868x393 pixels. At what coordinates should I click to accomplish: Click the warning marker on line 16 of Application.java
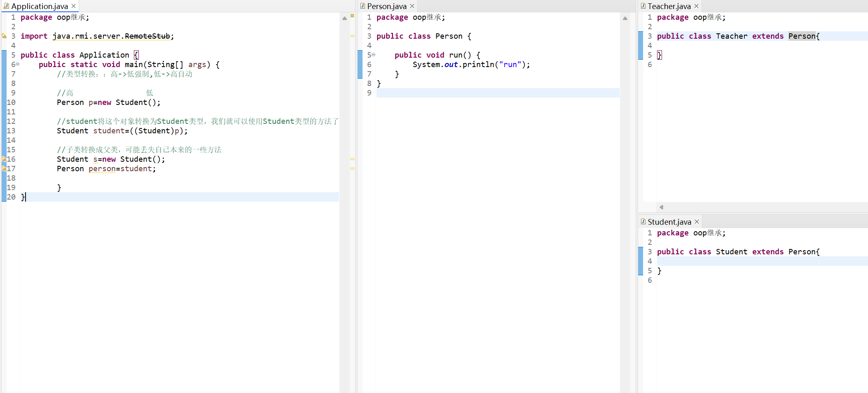(4, 159)
